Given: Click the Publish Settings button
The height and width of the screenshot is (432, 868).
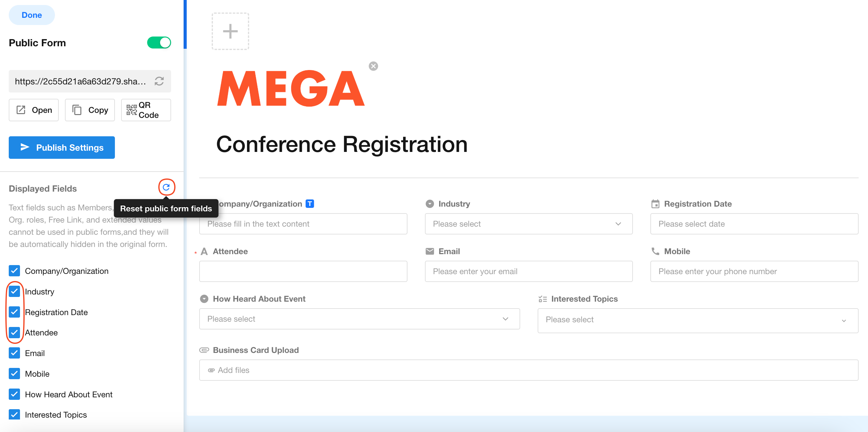Looking at the screenshot, I should click(x=62, y=147).
